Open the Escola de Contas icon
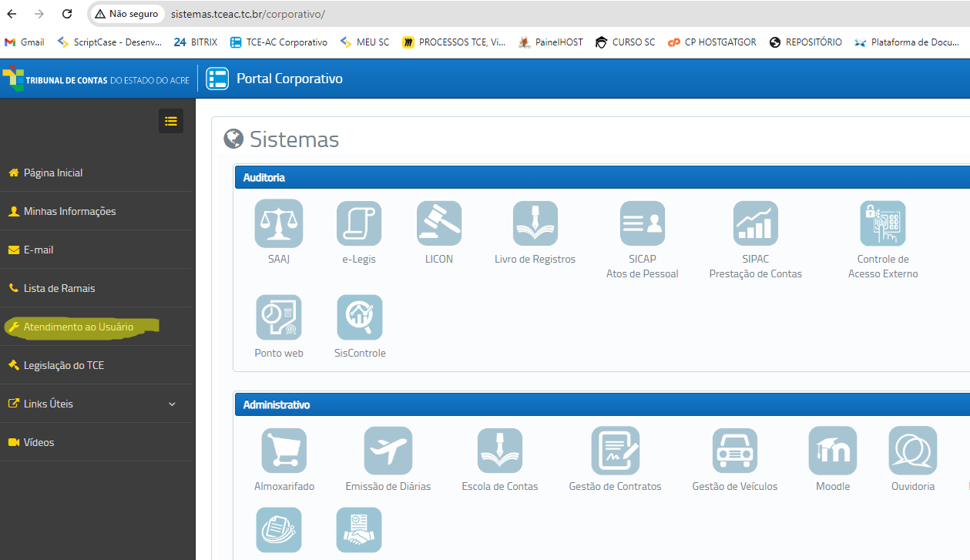The image size is (970, 560). (x=500, y=451)
